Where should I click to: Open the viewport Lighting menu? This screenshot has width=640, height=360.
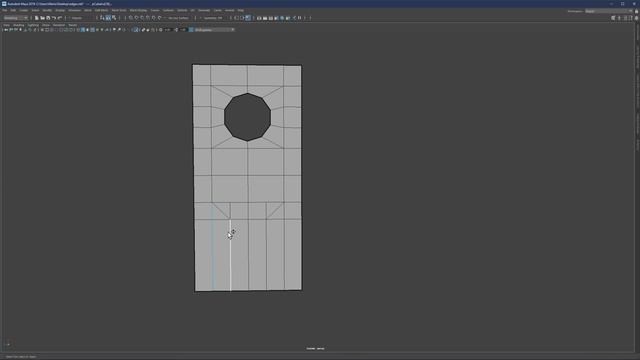(33, 25)
